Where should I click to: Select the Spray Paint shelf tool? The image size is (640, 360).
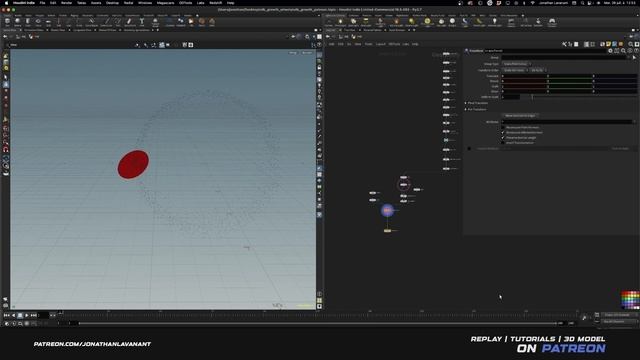coord(130,22)
